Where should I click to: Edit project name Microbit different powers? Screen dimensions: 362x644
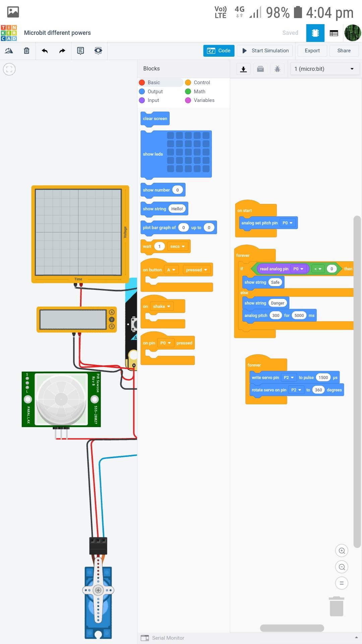(57, 33)
